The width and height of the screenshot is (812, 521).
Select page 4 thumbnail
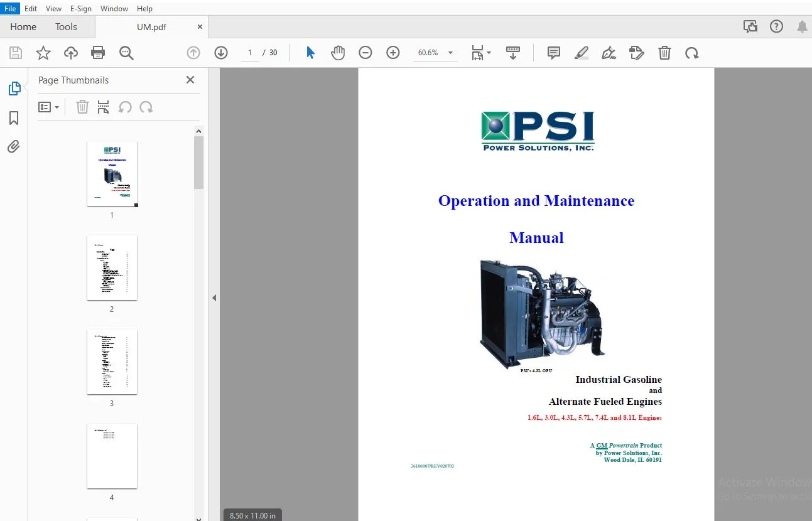pyautogui.click(x=112, y=456)
